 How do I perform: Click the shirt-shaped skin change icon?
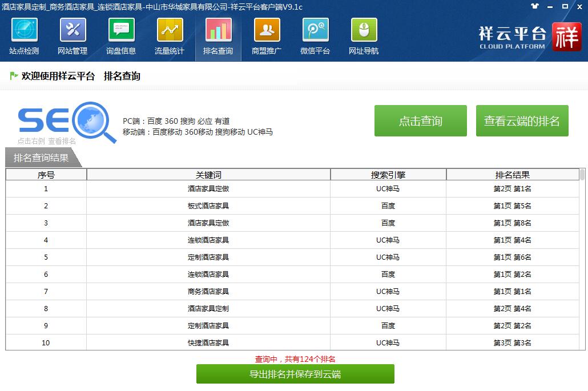534,6
